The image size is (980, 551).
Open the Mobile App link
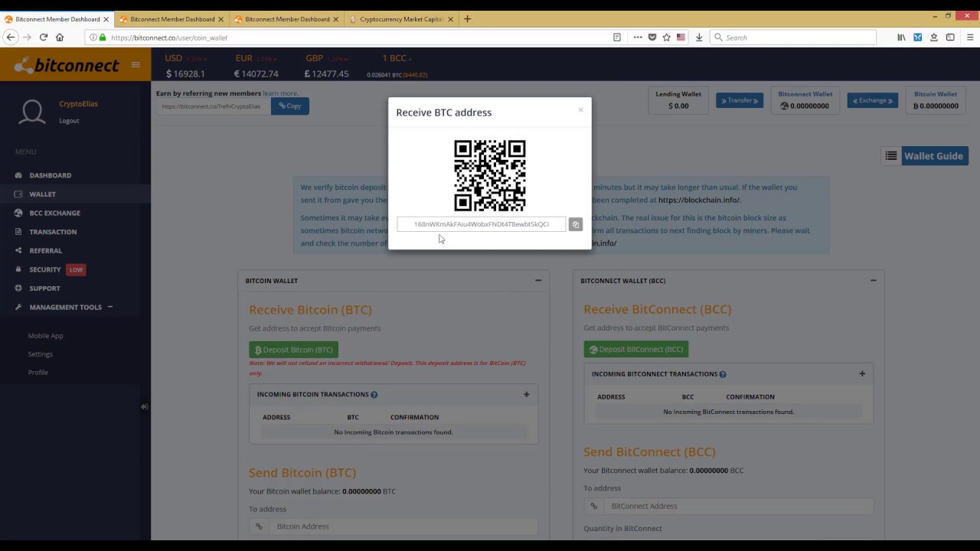click(46, 335)
